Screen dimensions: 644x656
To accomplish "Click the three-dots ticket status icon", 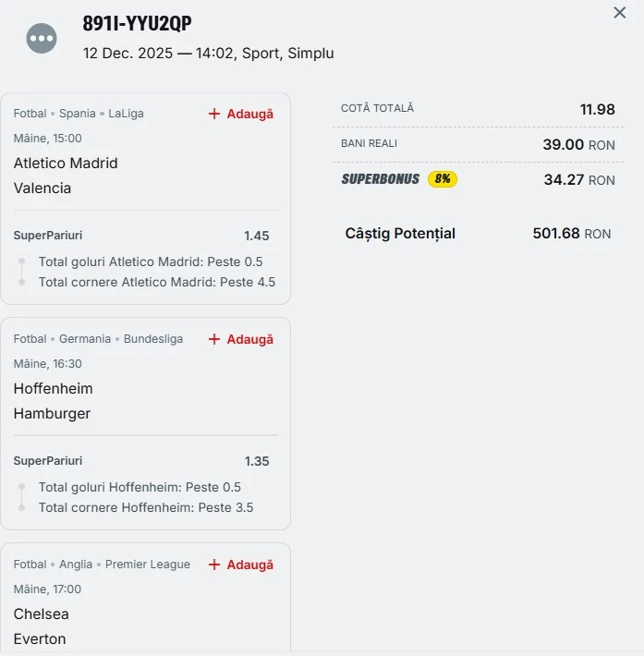I will [x=42, y=38].
